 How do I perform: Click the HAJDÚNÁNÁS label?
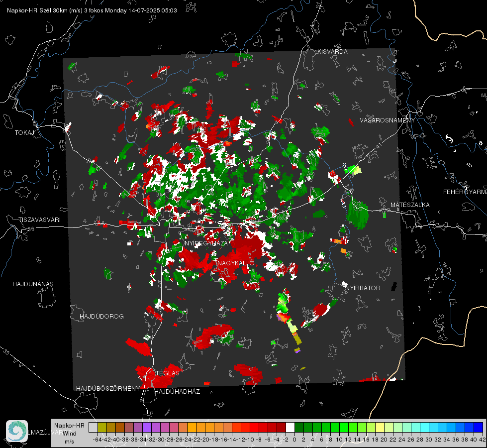(33, 284)
